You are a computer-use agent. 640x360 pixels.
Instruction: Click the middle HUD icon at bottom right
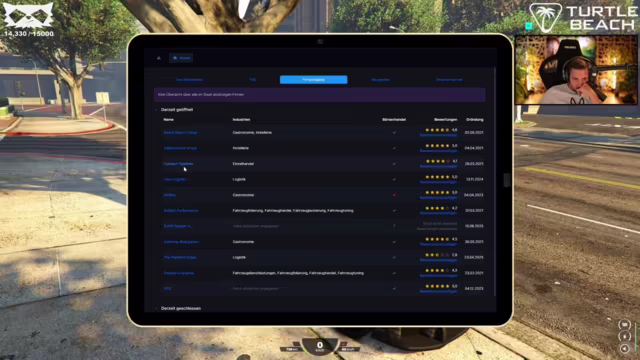click(x=624, y=337)
